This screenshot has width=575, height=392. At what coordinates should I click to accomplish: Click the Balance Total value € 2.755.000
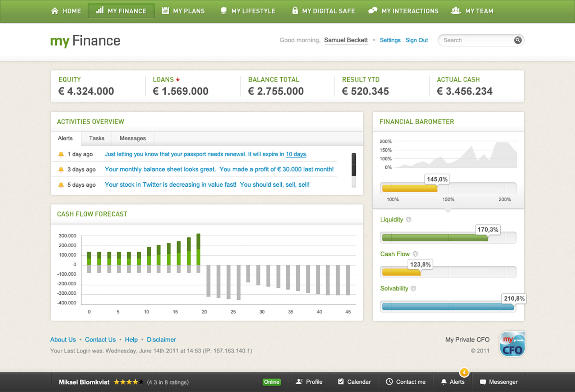[276, 91]
